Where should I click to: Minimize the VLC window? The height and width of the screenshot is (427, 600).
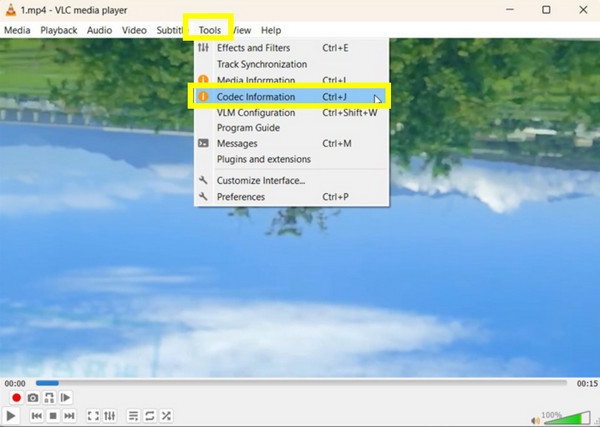(510, 10)
